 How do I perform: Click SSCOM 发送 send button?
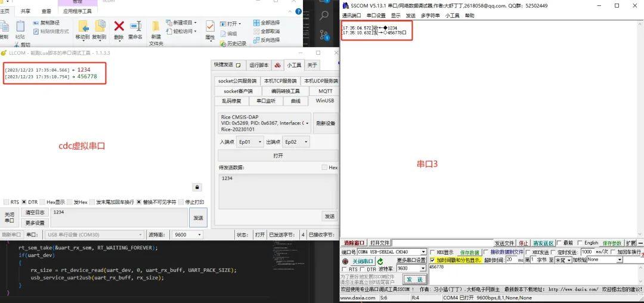(x=415, y=279)
